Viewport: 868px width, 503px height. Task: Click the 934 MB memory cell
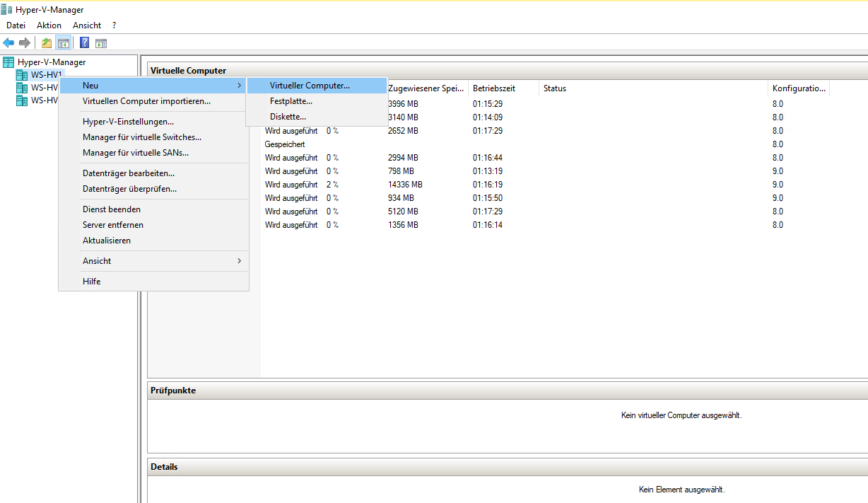[401, 198]
